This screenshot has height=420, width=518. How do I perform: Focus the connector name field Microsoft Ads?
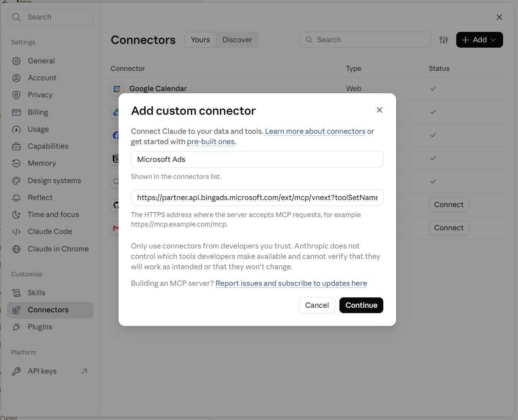(x=257, y=159)
